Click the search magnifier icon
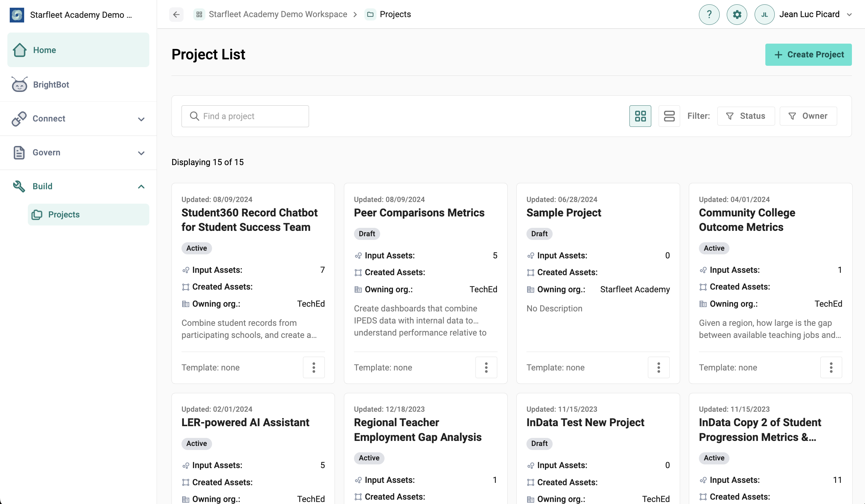Image resolution: width=865 pixels, height=504 pixels. coord(194,116)
